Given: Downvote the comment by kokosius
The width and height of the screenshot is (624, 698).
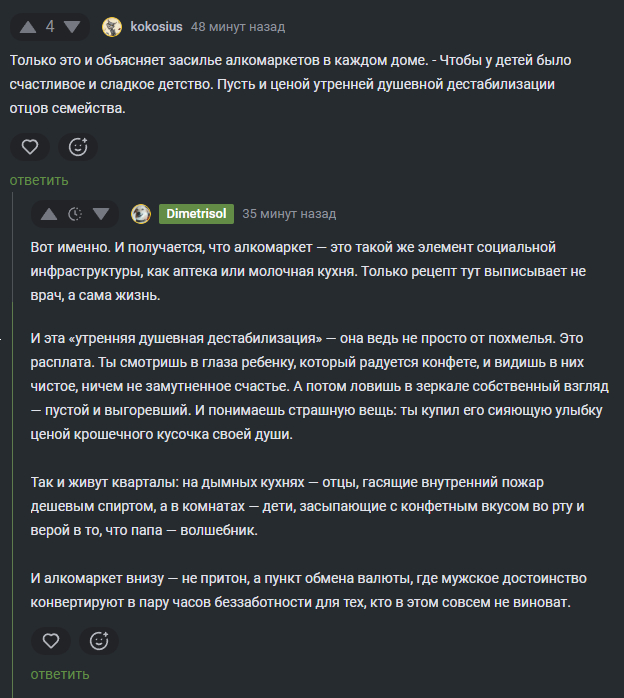Looking at the screenshot, I should 74,27.
